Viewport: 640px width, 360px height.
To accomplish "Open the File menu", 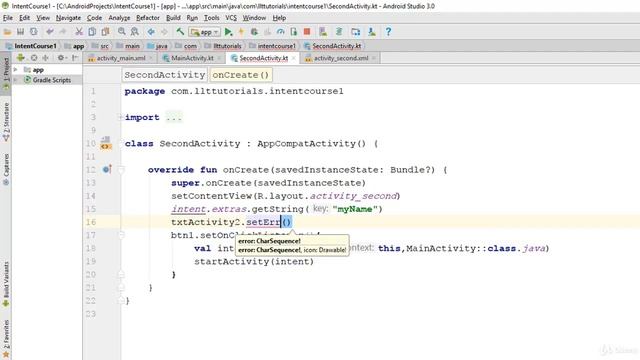I will coord(8,18).
